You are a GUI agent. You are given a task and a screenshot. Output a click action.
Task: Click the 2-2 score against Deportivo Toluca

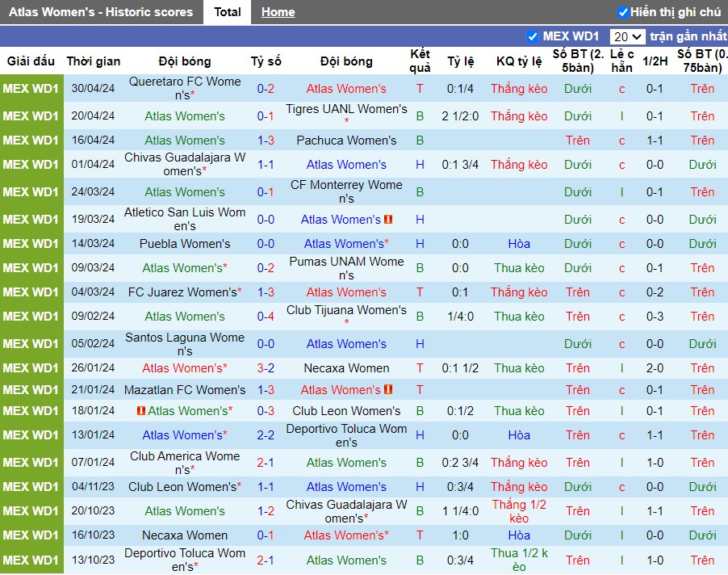pos(266,435)
